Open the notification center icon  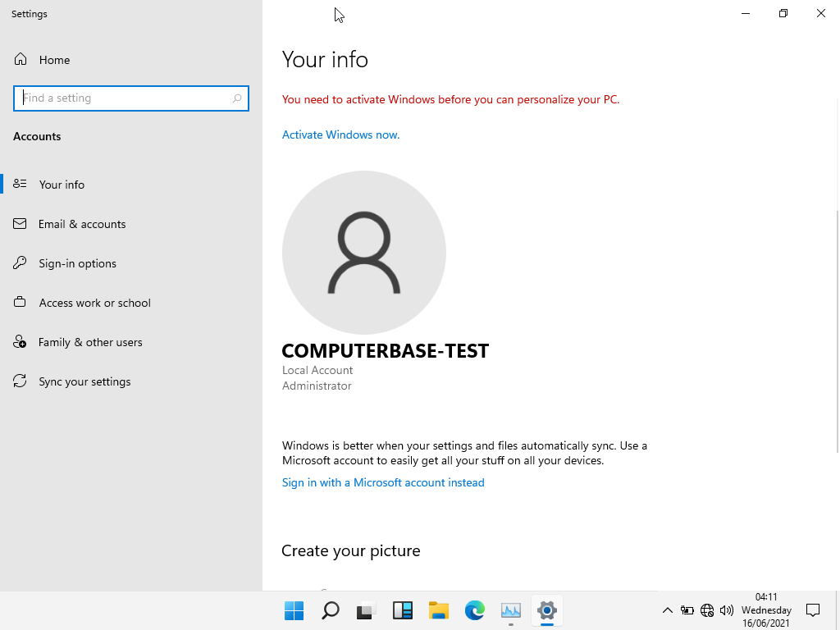pyautogui.click(x=813, y=610)
